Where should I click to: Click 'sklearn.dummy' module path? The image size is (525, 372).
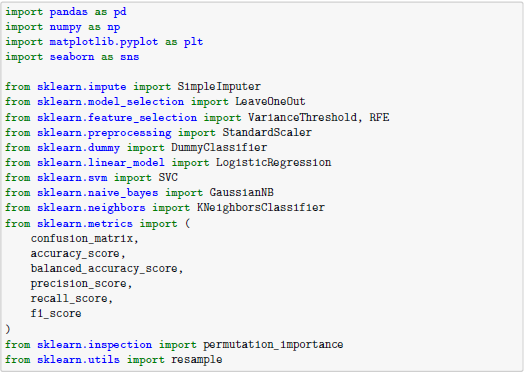pos(78,147)
